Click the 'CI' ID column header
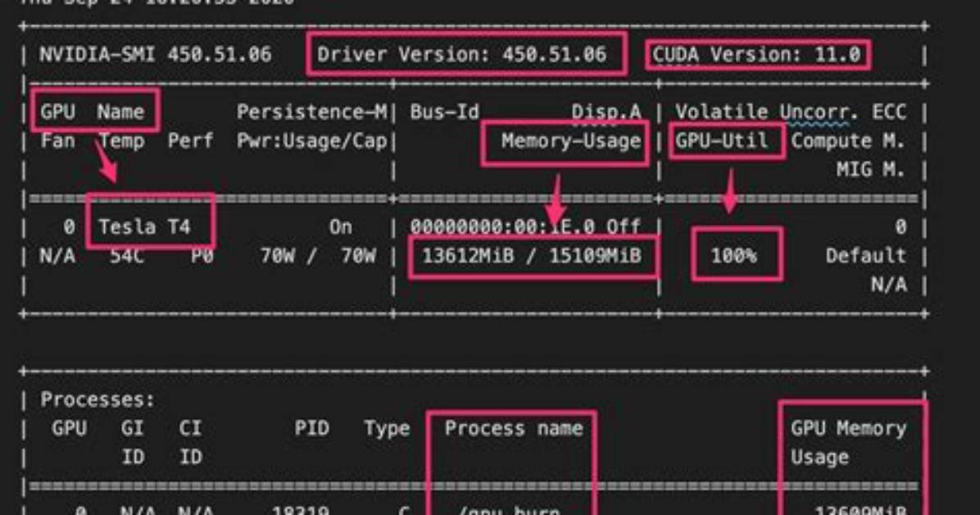 point(191,429)
